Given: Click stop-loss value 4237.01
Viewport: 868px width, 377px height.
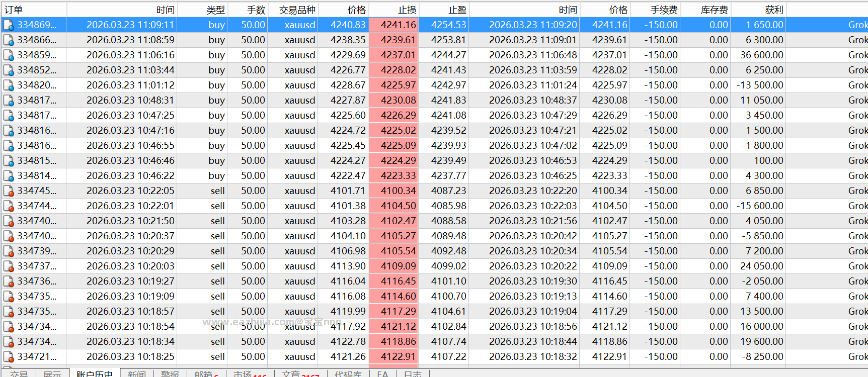Looking at the screenshot, I should [398, 55].
